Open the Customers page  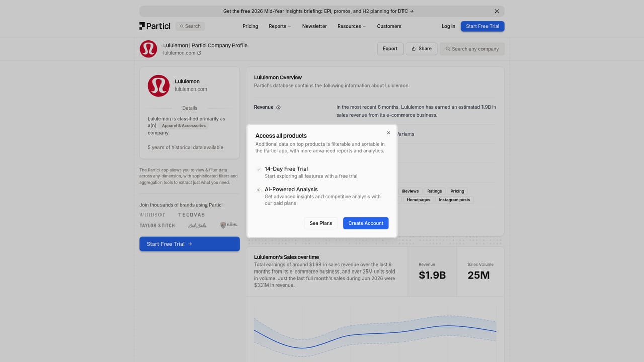point(389,26)
